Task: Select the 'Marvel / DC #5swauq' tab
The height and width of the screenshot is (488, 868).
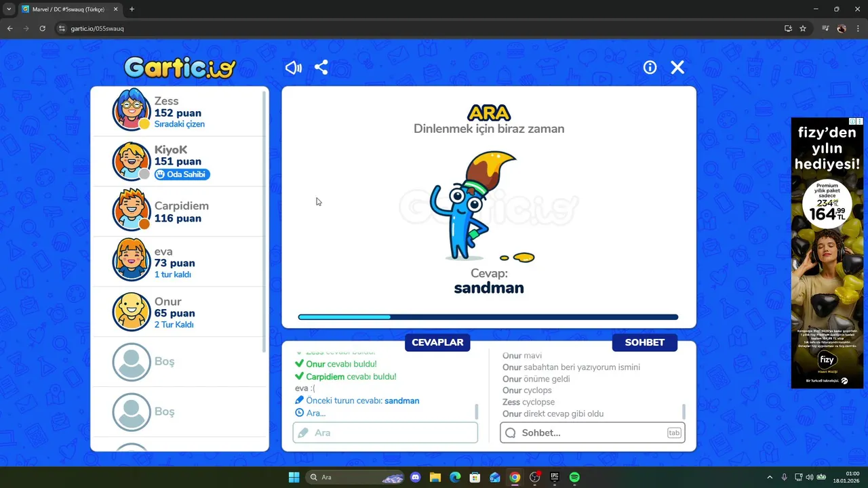Action: (x=70, y=9)
